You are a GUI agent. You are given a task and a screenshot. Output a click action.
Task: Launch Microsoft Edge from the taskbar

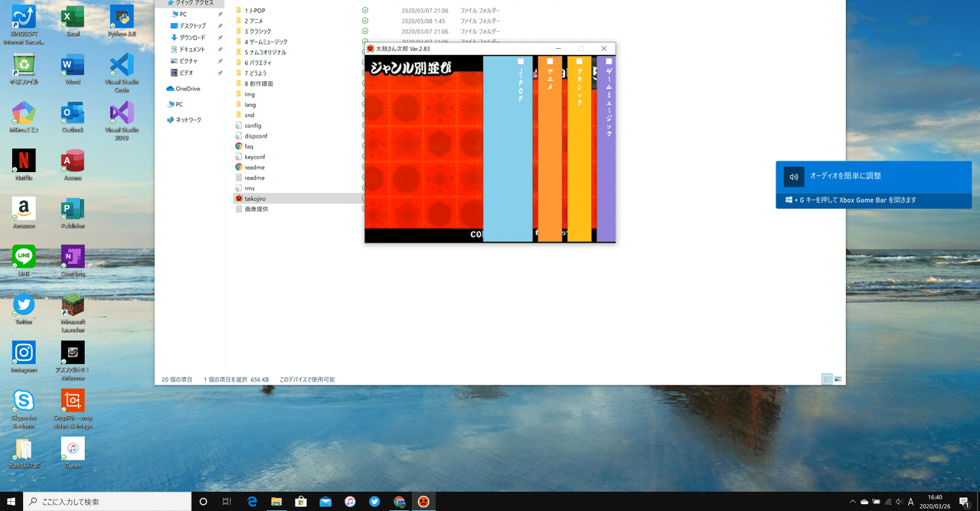pyautogui.click(x=252, y=501)
